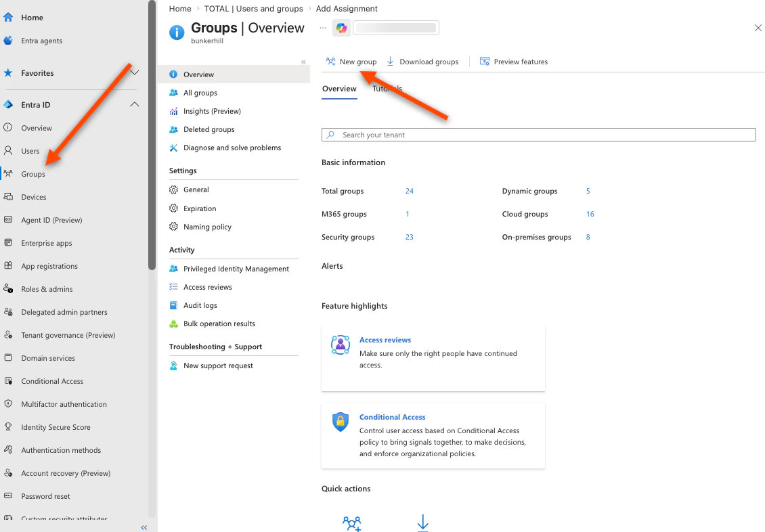Collapse the left navigation sidebar

[x=144, y=527]
